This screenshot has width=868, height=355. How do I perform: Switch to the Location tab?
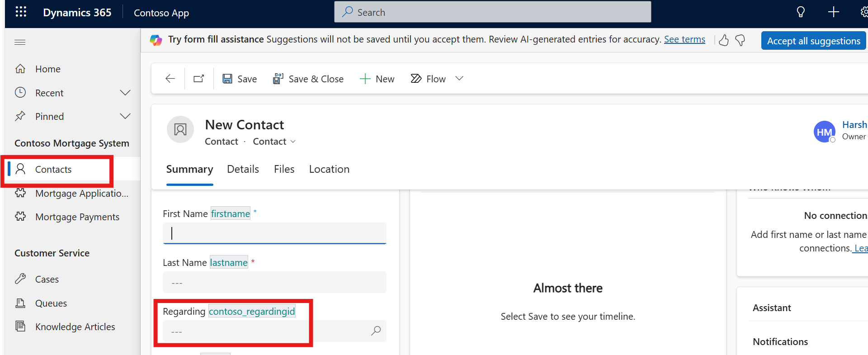329,169
